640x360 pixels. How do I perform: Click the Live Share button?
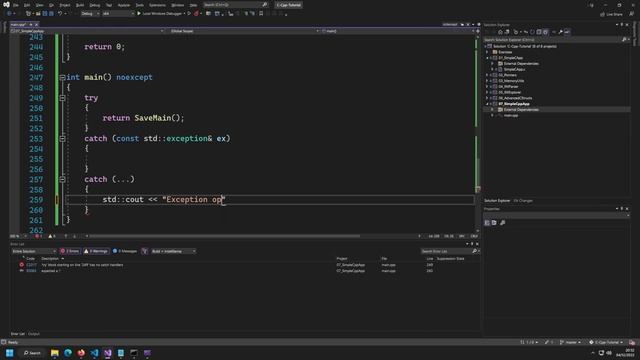coord(611,14)
